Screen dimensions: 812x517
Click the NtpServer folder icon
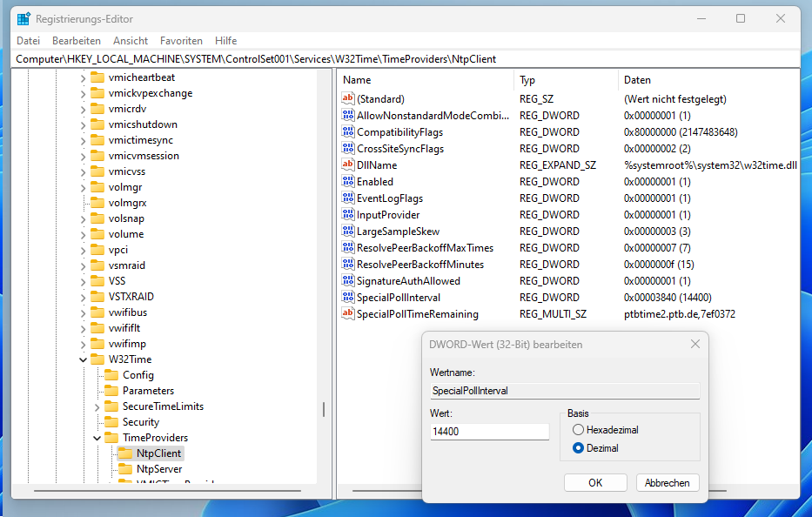click(125, 469)
